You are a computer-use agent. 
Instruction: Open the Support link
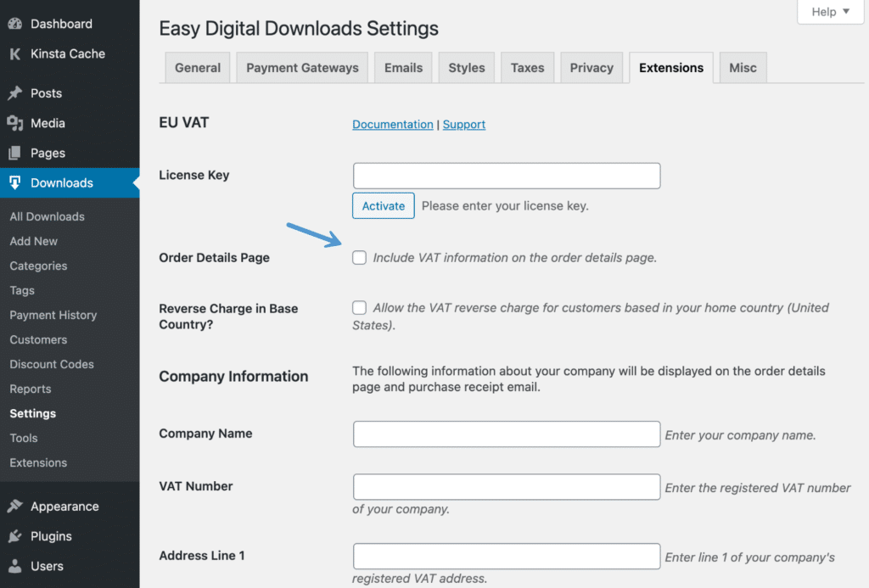[464, 124]
